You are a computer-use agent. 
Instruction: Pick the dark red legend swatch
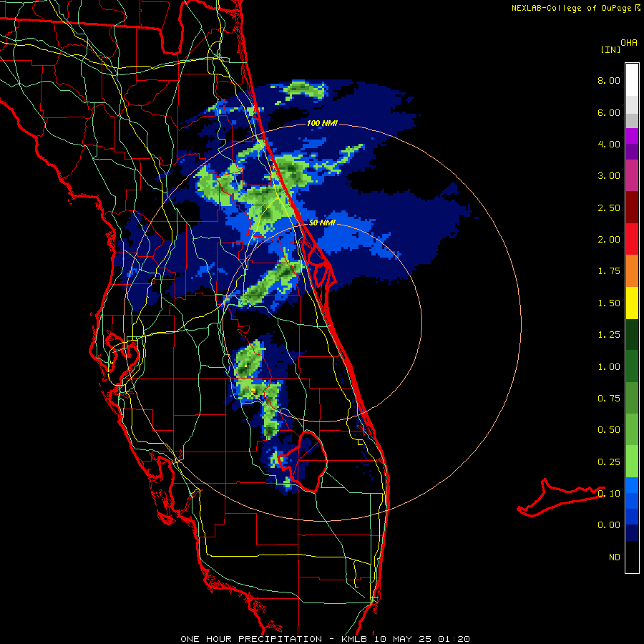[632, 208]
